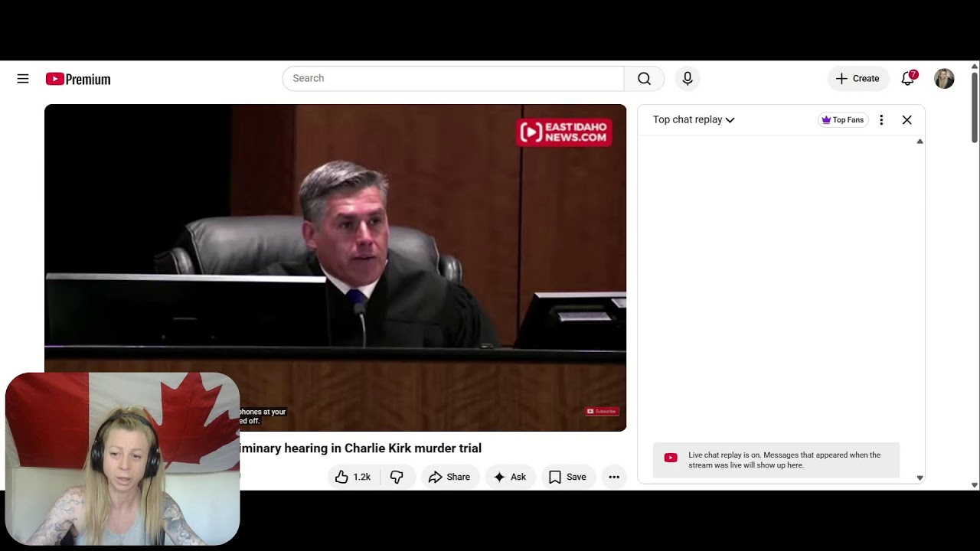
Task: Close the live chat replay panel
Action: pyautogui.click(x=906, y=120)
